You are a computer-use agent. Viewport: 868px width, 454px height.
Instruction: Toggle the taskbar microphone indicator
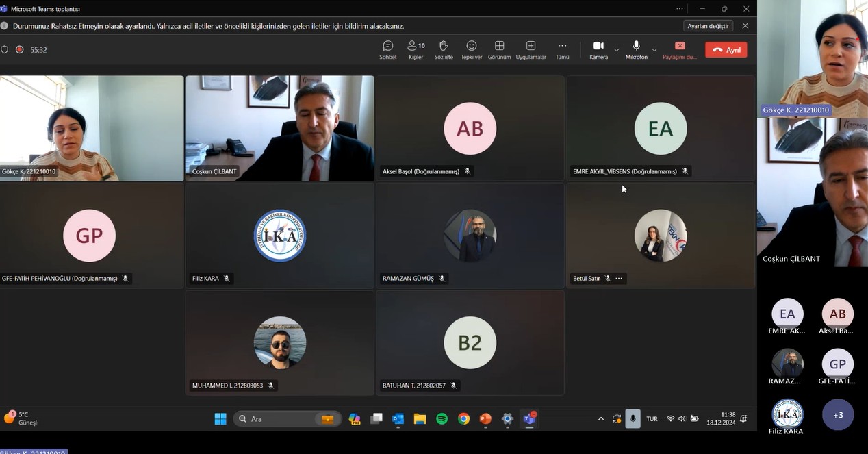(x=633, y=419)
